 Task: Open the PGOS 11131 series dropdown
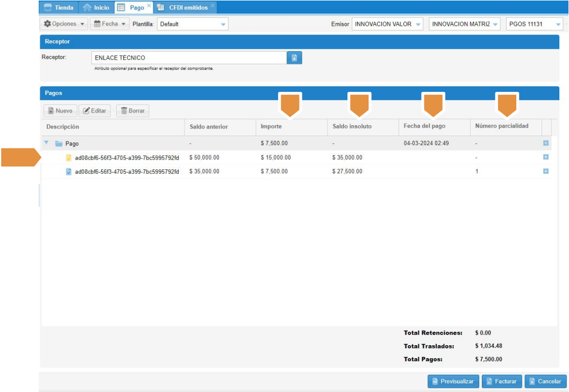click(x=559, y=24)
